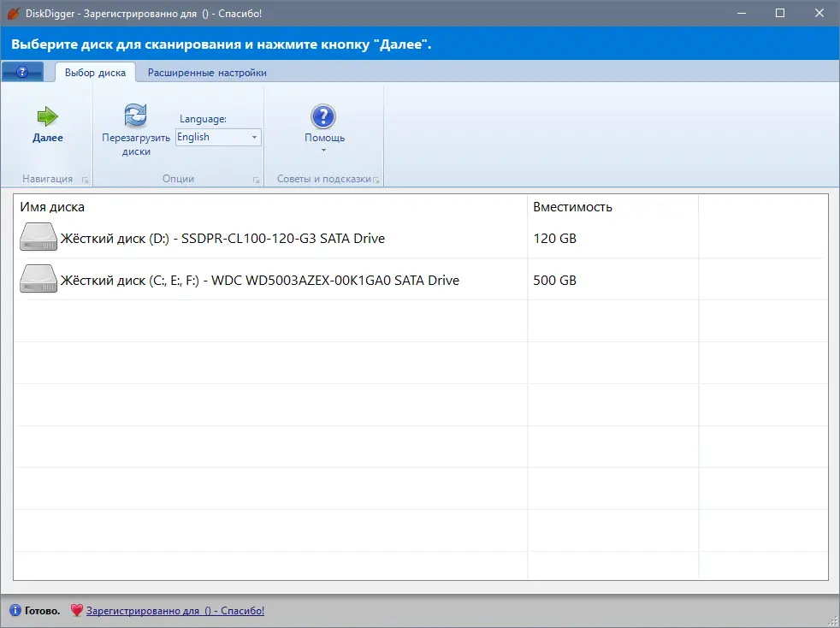Click the 120 GB capacity cell

555,239
